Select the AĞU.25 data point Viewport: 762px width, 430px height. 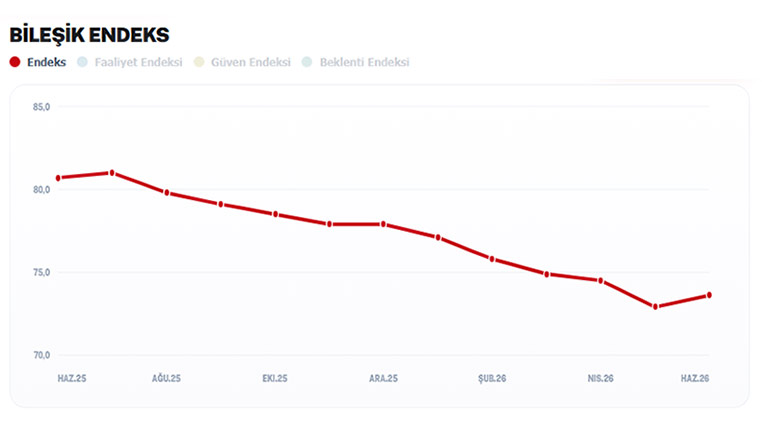167,193
